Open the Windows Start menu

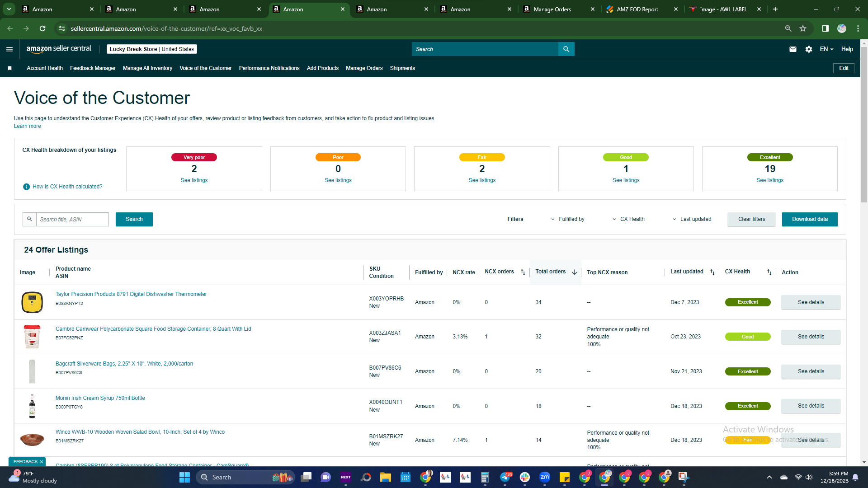[x=184, y=477]
